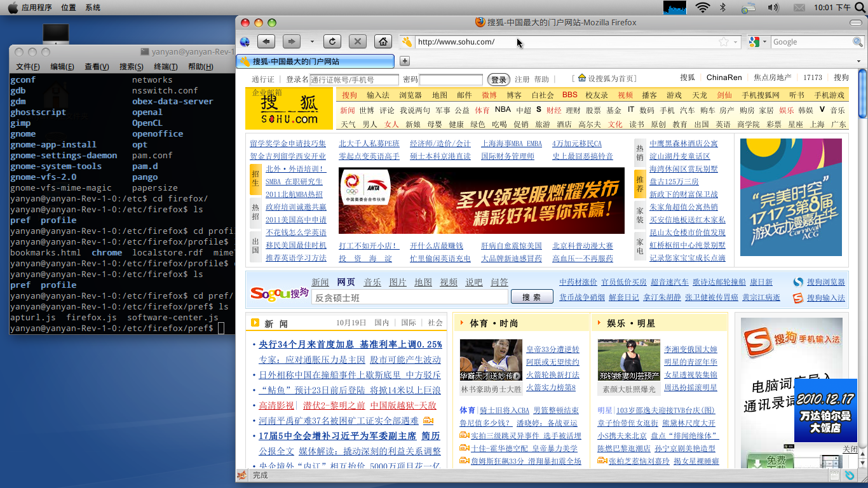868x488 pixels.
Task: Open terminal 搜索(S) menu
Action: point(132,67)
